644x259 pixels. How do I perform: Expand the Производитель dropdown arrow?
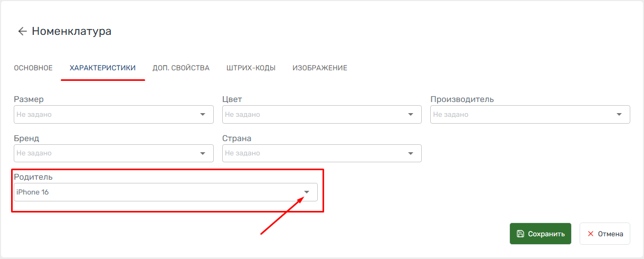[x=619, y=114]
